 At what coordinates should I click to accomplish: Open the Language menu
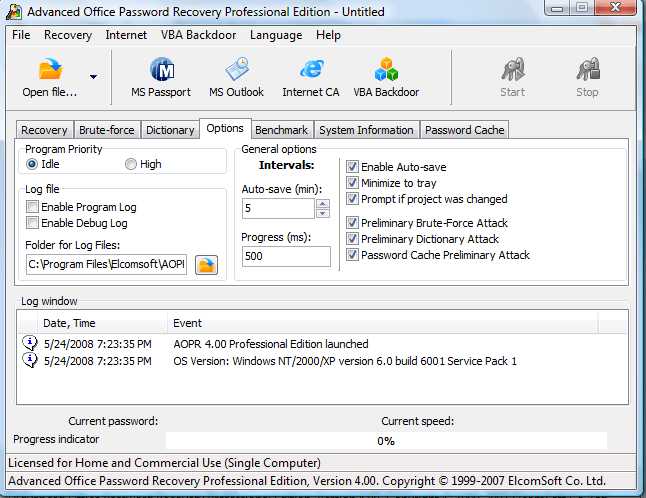(276, 35)
